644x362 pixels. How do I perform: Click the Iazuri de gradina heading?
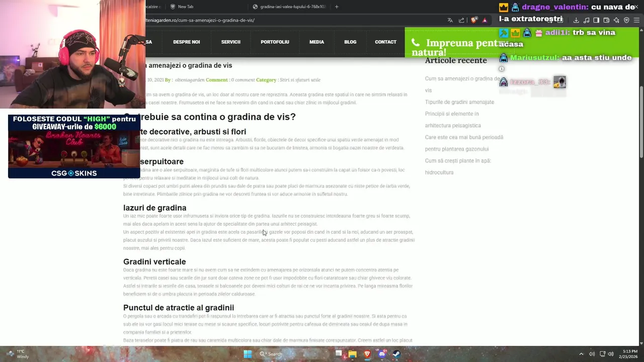pos(154,208)
